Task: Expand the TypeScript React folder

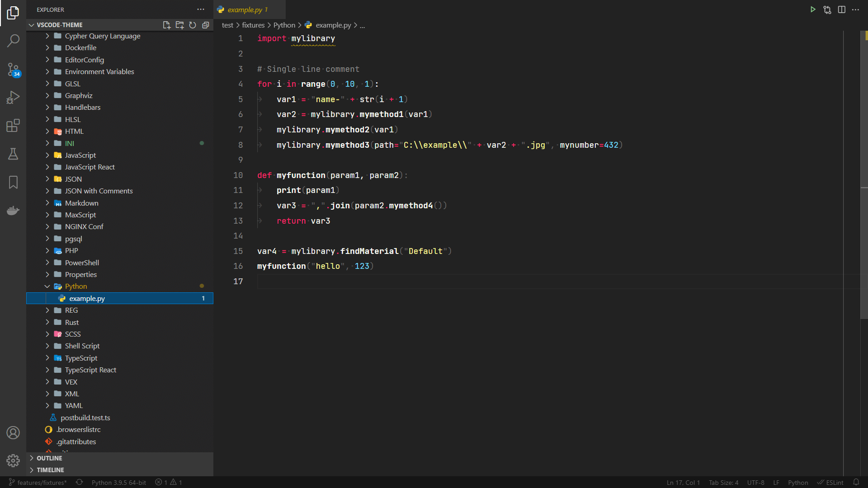Action: [90, 370]
